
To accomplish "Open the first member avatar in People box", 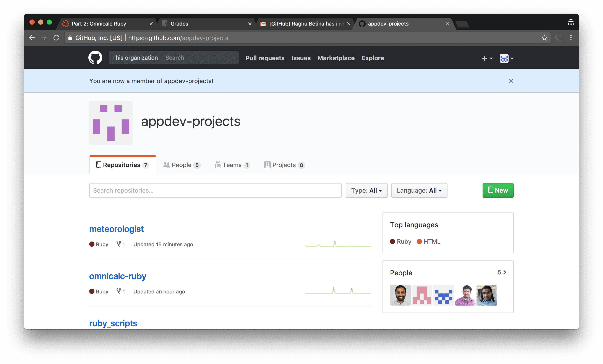I will coord(400,295).
